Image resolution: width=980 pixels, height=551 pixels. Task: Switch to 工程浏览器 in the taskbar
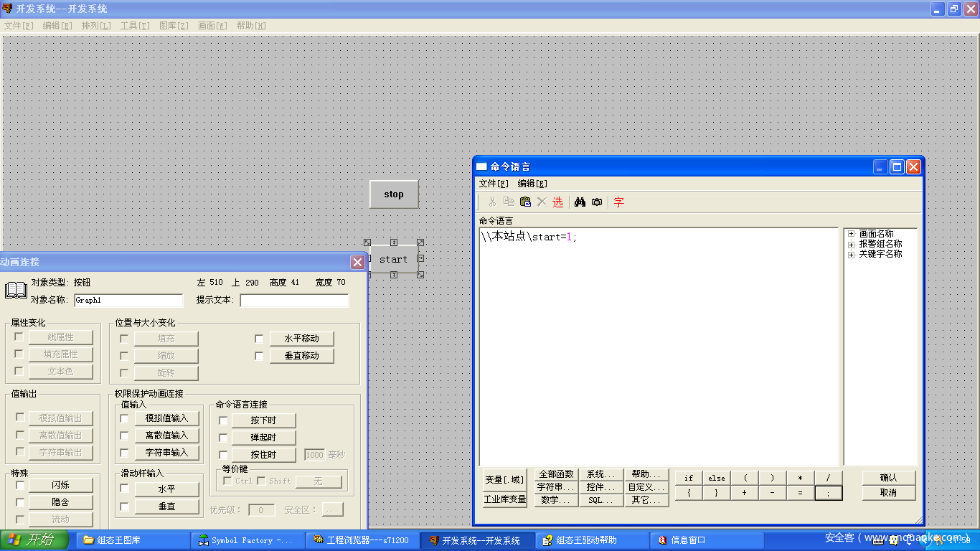pyautogui.click(x=361, y=540)
